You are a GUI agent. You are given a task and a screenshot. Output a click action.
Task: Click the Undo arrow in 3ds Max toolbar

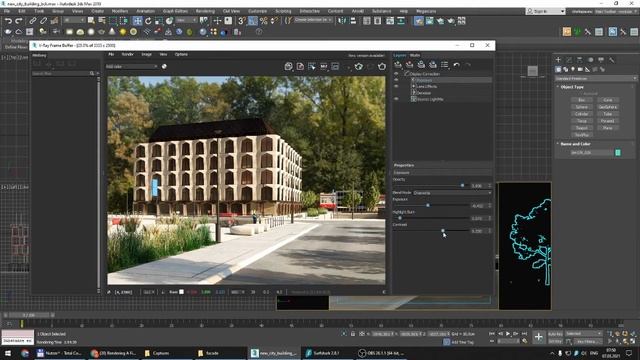8,21
